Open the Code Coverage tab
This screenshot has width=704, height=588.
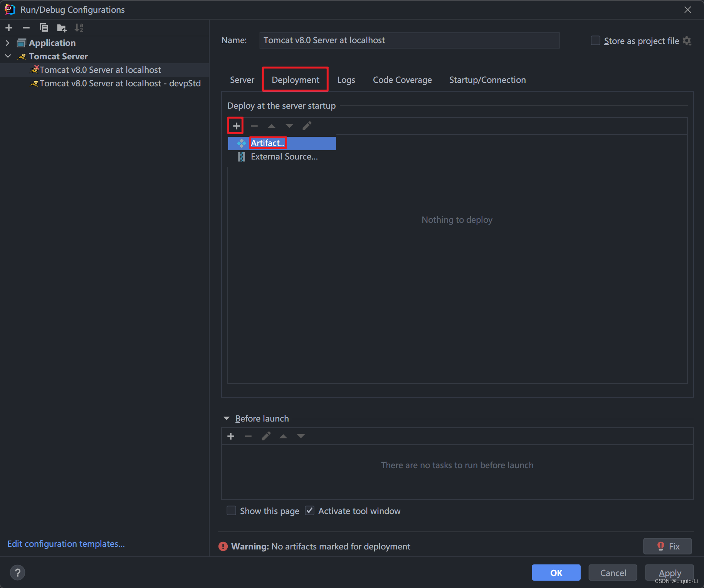(402, 80)
